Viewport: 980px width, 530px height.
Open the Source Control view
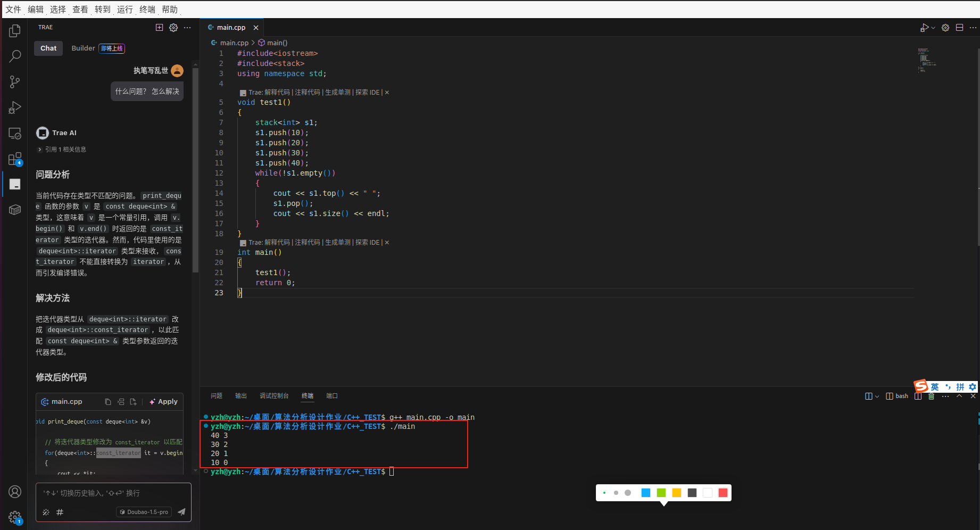point(15,81)
